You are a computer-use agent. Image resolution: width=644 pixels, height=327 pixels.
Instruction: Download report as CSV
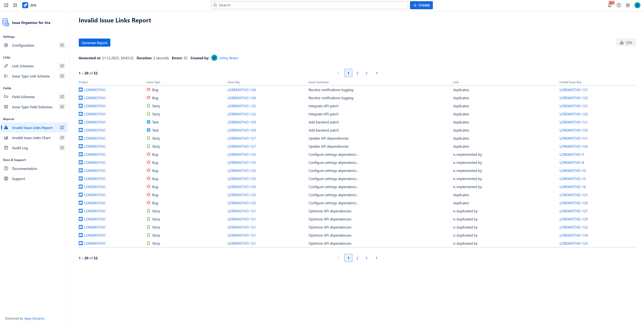click(x=626, y=43)
